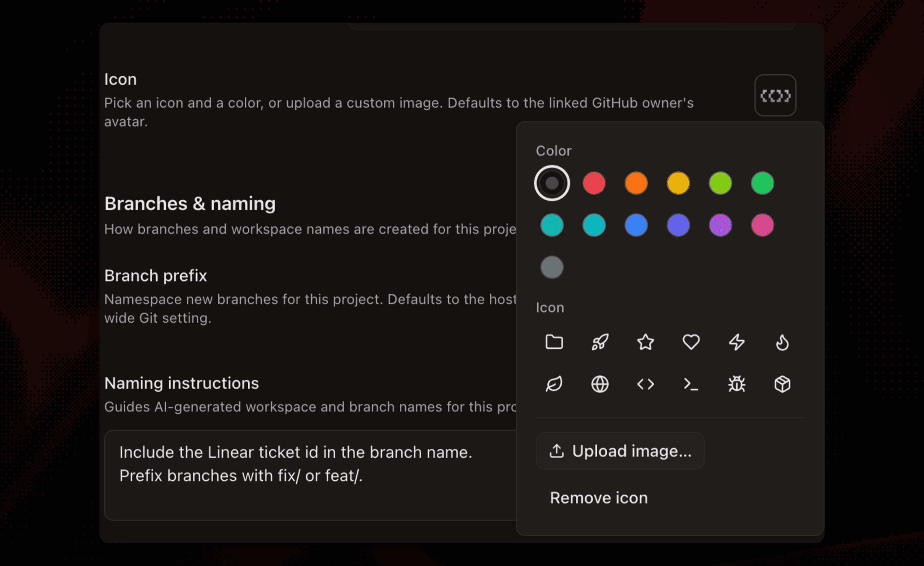Image resolution: width=924 pixels, height=566 pixels.
Task: Select the heart icon
Action: click(691, 342)
